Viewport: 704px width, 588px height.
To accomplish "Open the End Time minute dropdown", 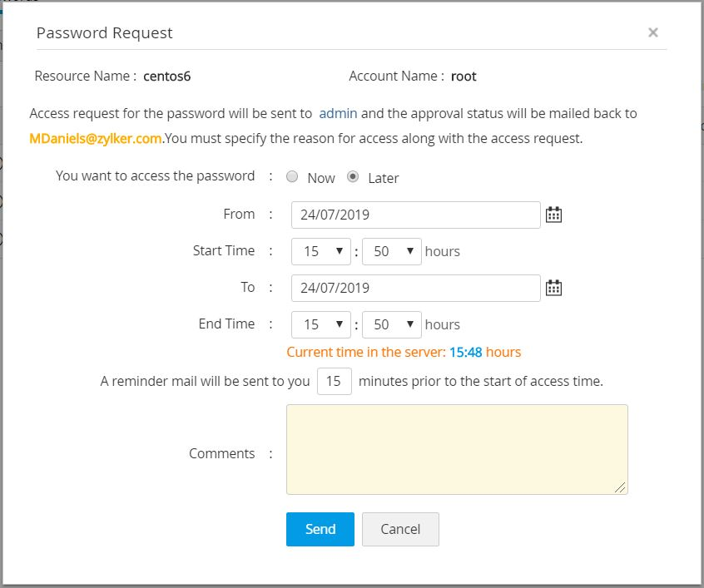I will [x=392, y=324].
